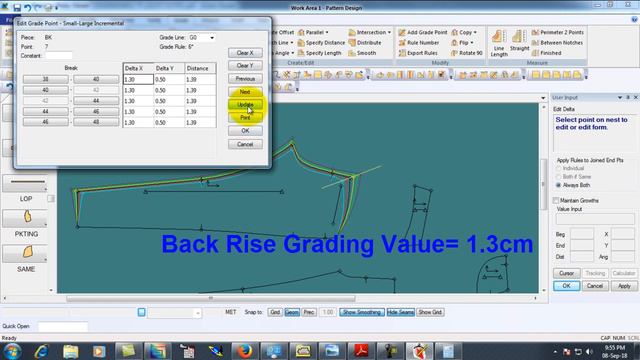This screenshot has height=360, width=640.
Task: Click the Value Input field
Action: pyautogui.click(x=595, y=219)
